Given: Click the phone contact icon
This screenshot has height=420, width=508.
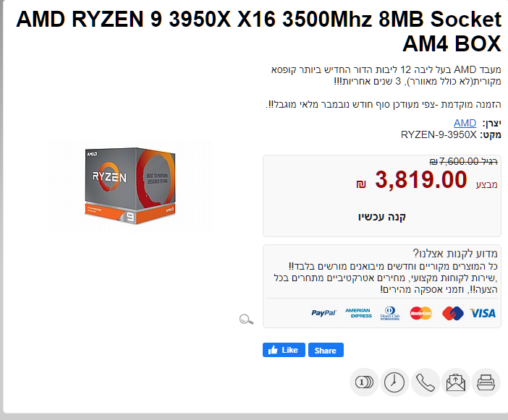Looking at the screenshot, I should pos(425,382).
